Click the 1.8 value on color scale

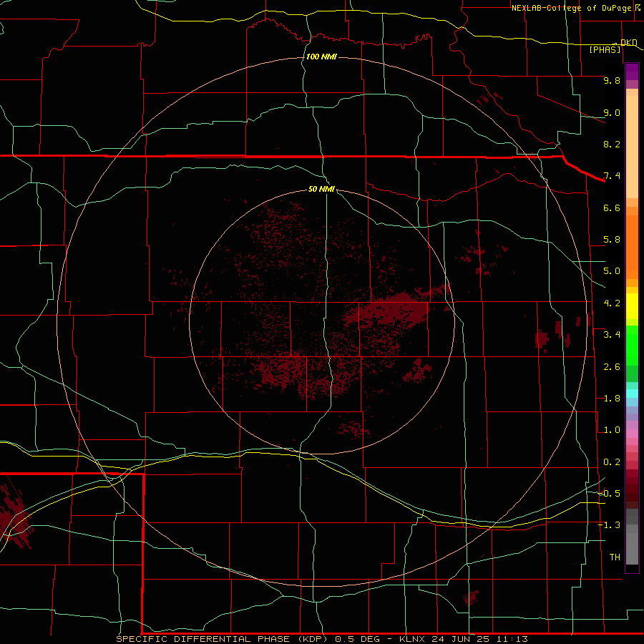tap(612, 399)
